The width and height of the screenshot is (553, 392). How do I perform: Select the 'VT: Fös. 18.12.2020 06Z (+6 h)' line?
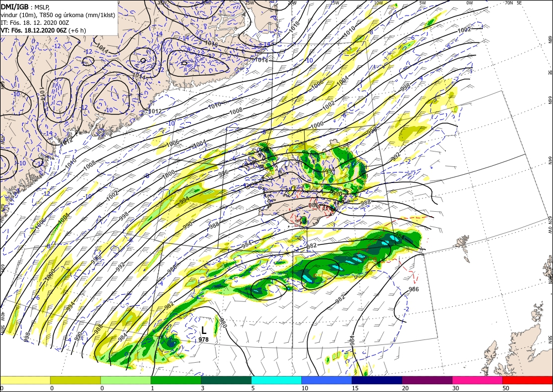43,30
